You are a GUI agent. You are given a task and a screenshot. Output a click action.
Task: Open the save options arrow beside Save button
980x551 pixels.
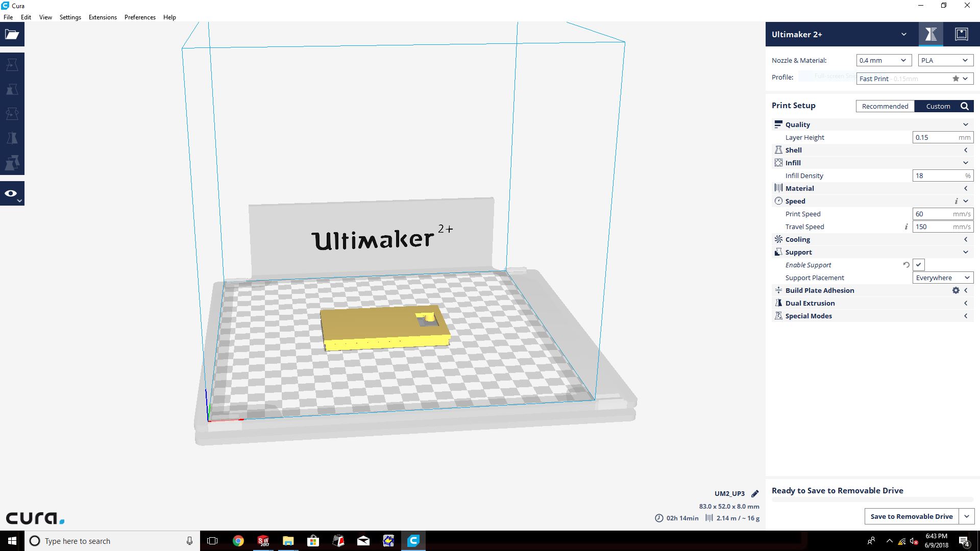coord(966,516)
